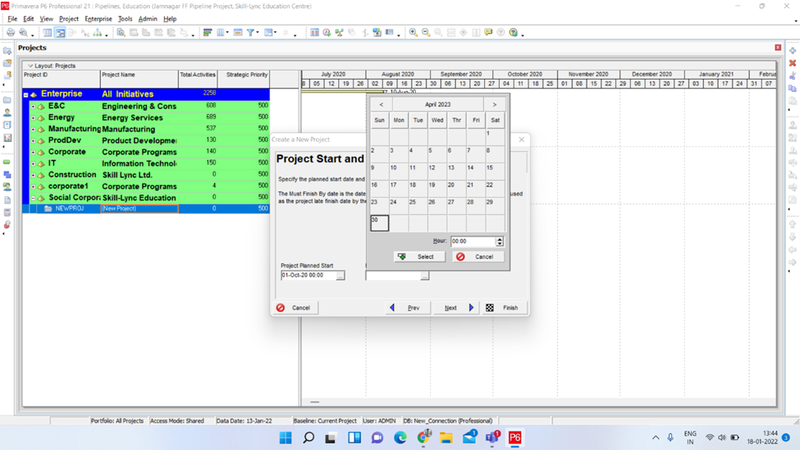Click the Cut scissors icon in right sidebar

(x=792, y=76)
